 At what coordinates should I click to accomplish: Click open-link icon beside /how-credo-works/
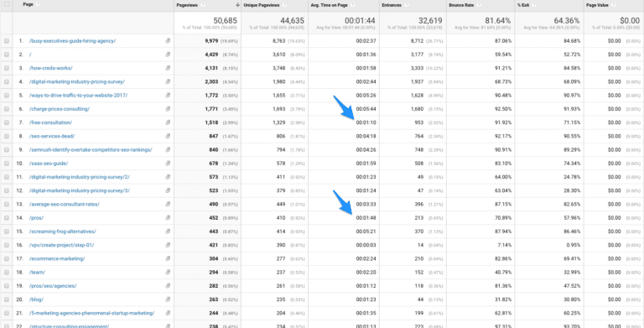168,68
